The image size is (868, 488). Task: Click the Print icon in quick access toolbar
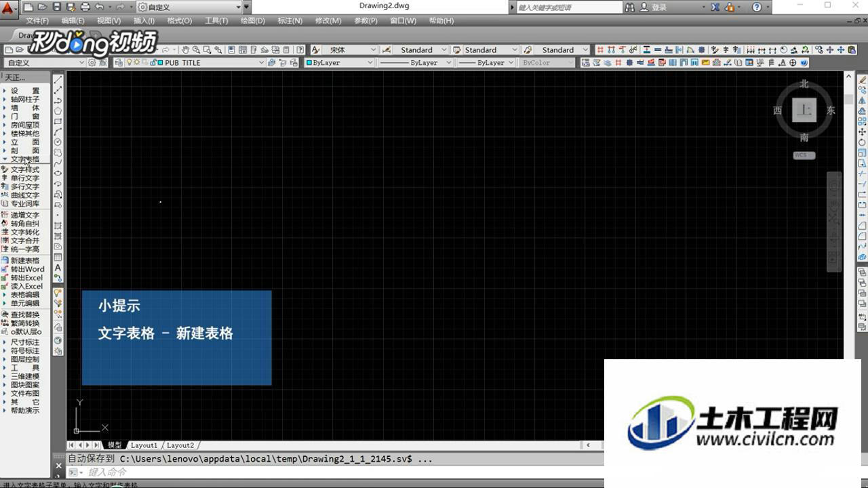85,7
